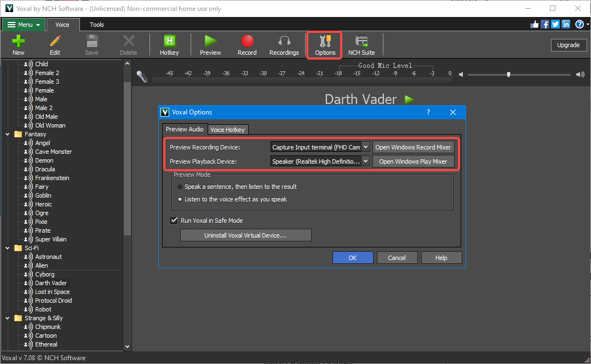Viewport: 591px width, 364px height.
Task: Click Open Windows Record Mixer button
Action: (x=413, y=147)
